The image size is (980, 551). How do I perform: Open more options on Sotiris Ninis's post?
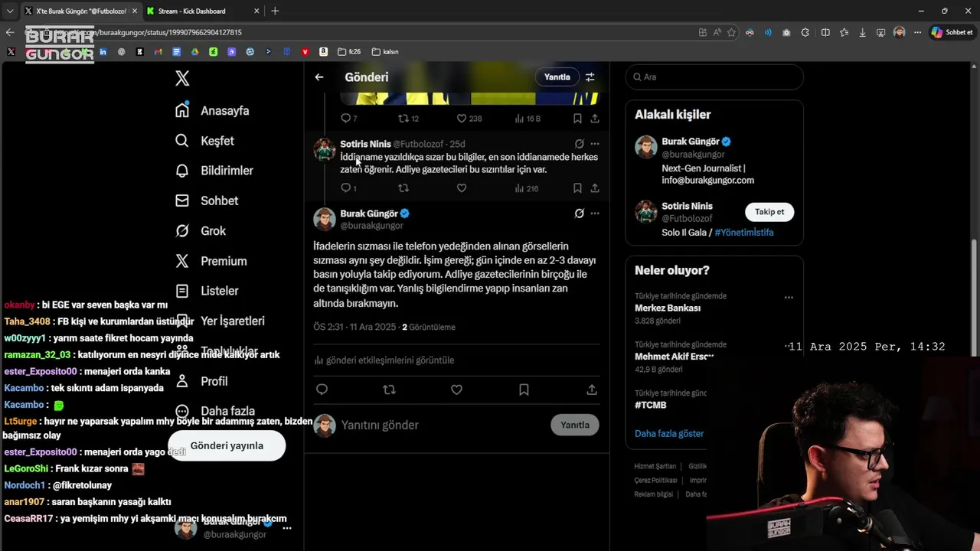595,144
